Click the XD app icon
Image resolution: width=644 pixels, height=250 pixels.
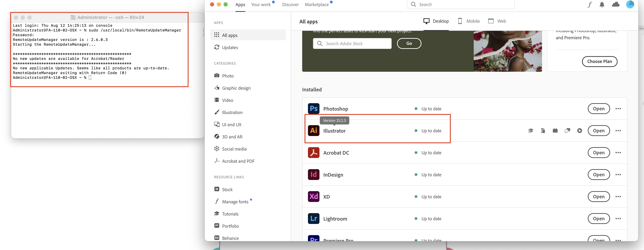(314, 197)
